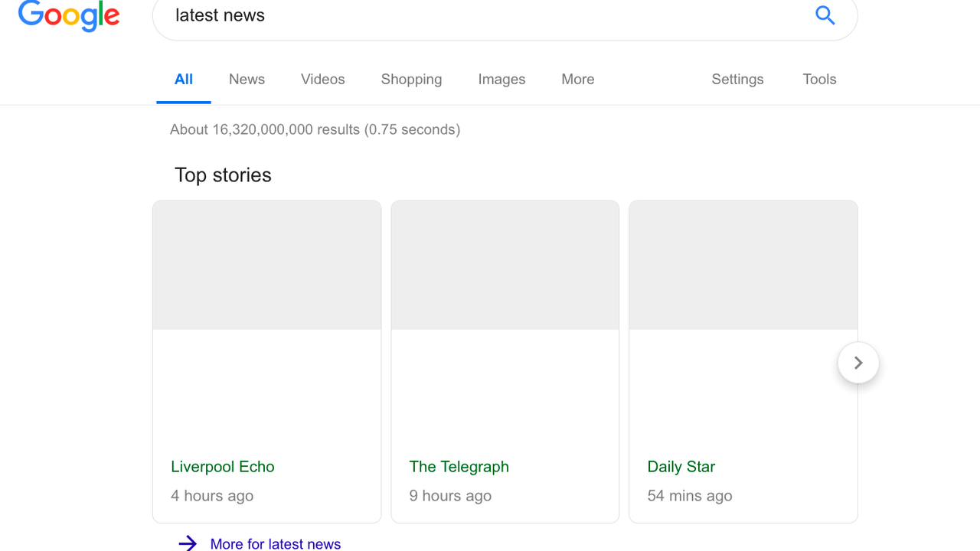Screen dimensions: 980x551
Task: Expand the More search categories menu
Action: click(577, 80)
